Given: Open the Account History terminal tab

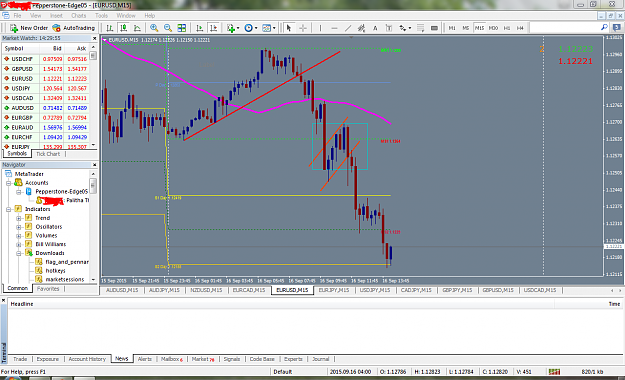Looking at the screenshot, I should coord(87,359).
